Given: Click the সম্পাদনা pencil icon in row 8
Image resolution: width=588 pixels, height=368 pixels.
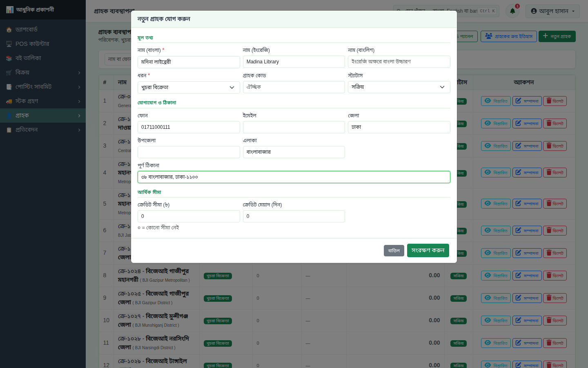Looking at the screenshot, I should (518, 276).
